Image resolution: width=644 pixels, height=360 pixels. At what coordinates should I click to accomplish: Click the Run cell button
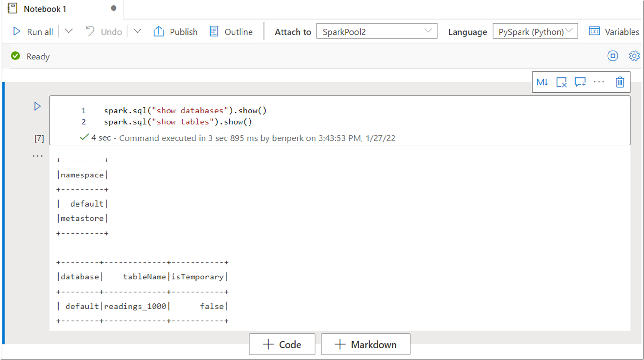pos(38,106)
